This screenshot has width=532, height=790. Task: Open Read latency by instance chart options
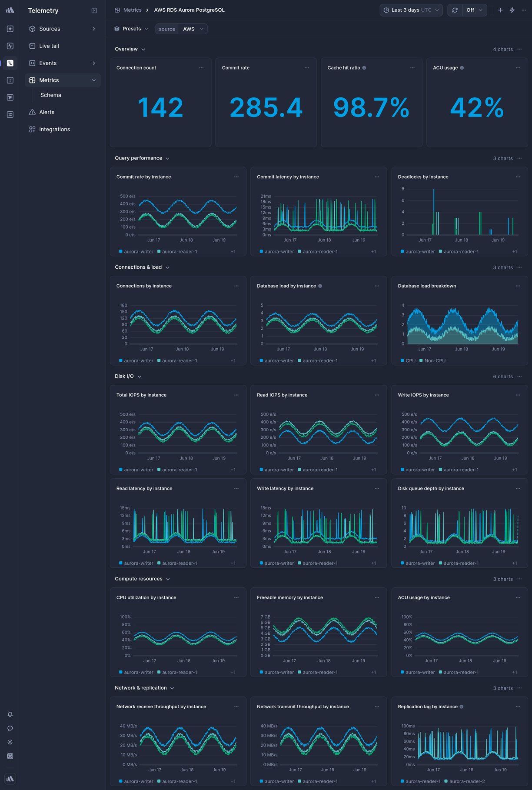click(x=236, y=489)
